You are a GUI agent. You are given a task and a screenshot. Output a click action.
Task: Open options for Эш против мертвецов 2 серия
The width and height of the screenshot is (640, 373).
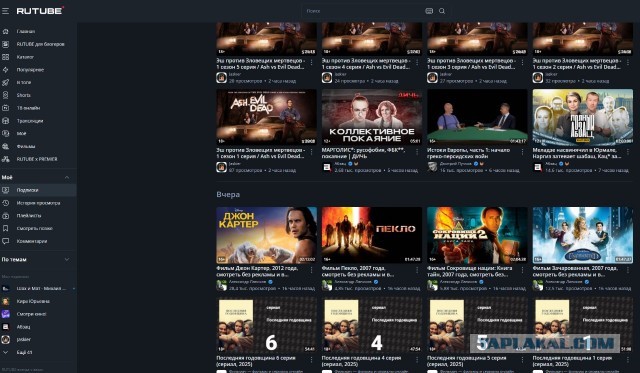click(628, 63)
